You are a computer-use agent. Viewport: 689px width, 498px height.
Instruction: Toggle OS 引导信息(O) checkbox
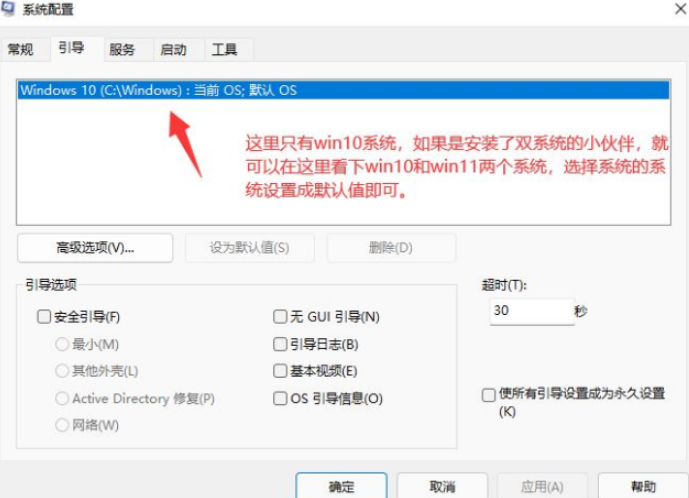coord(281,398)
